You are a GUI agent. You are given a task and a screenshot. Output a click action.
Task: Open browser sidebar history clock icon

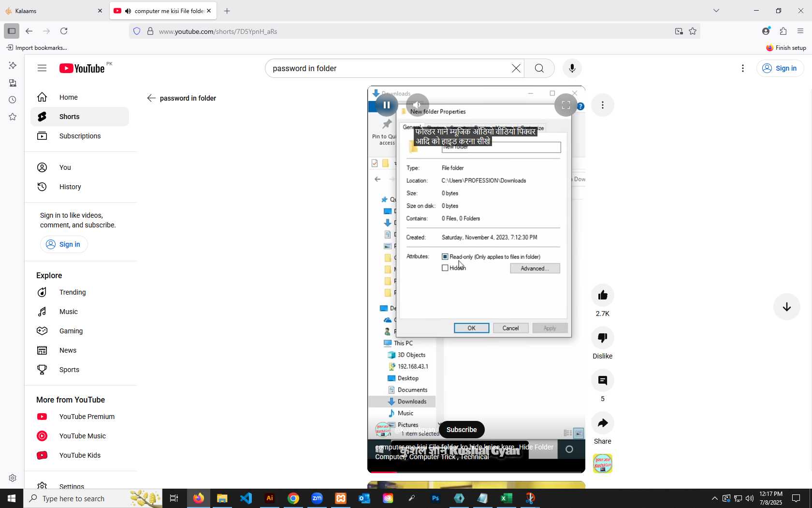tap(13, 100)
